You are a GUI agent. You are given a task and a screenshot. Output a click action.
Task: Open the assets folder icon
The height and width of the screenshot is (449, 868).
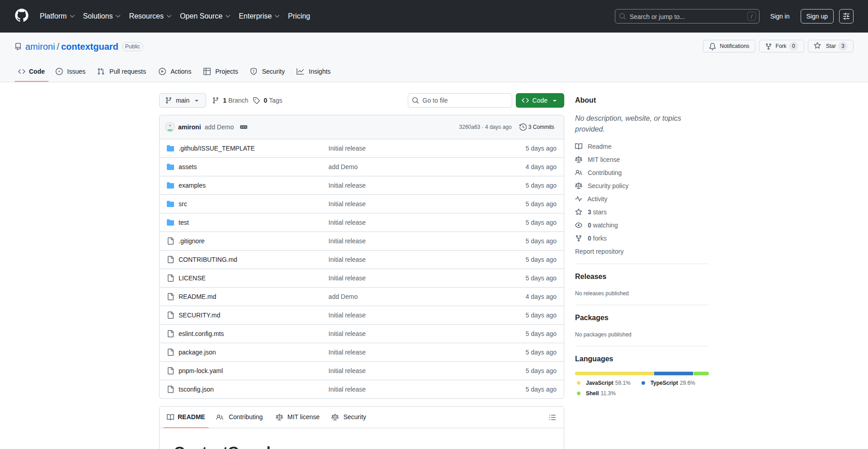[x=170, y=167]
